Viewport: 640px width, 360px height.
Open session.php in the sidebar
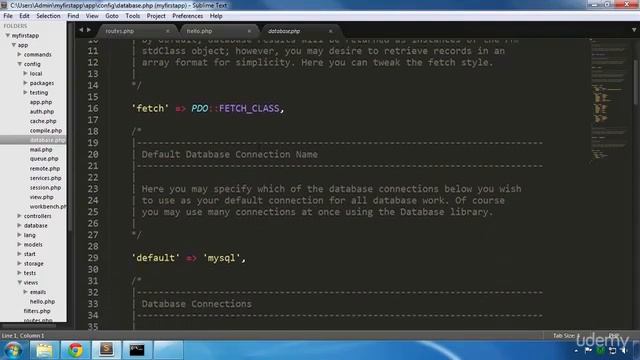coord(45,188)
